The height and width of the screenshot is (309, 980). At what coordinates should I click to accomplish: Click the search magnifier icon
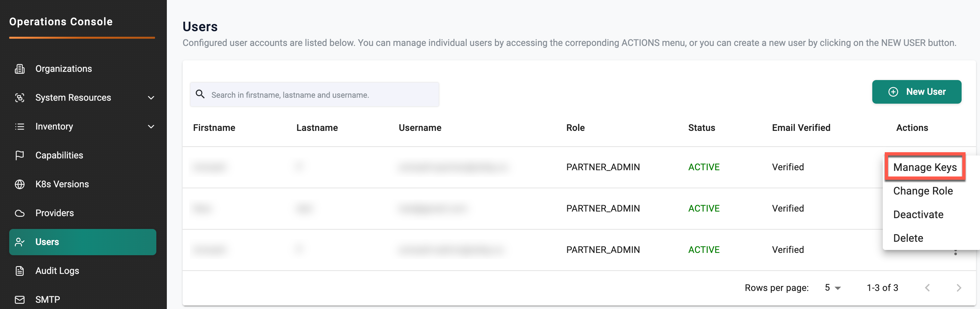[x=200, y=94]
